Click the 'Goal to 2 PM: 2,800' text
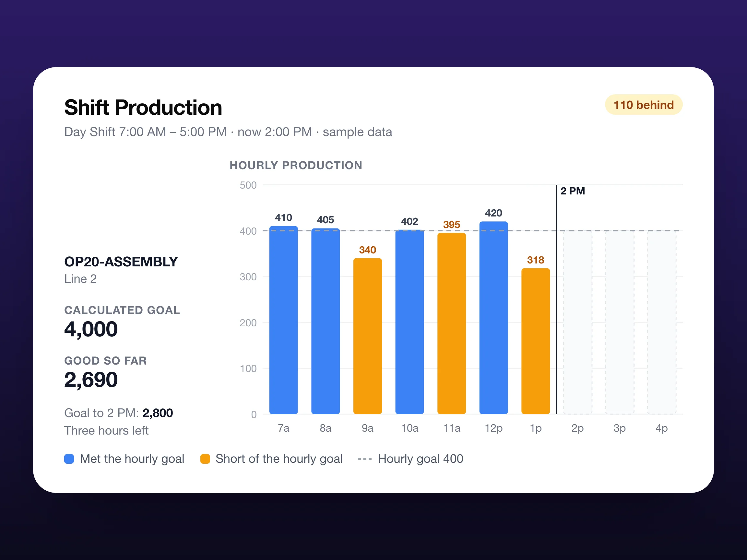Screen dimensions: 747x560 [119, 413]
